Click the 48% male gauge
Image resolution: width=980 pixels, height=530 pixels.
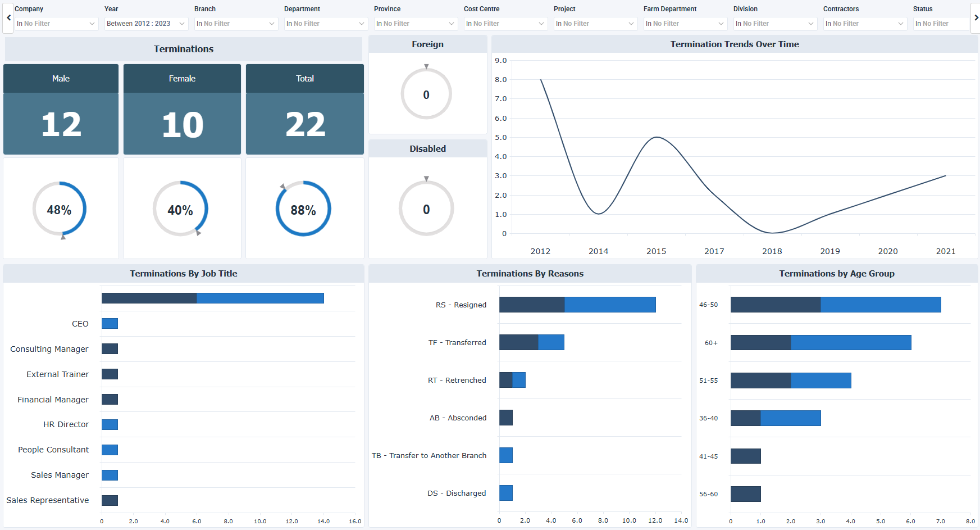point(60,209)
